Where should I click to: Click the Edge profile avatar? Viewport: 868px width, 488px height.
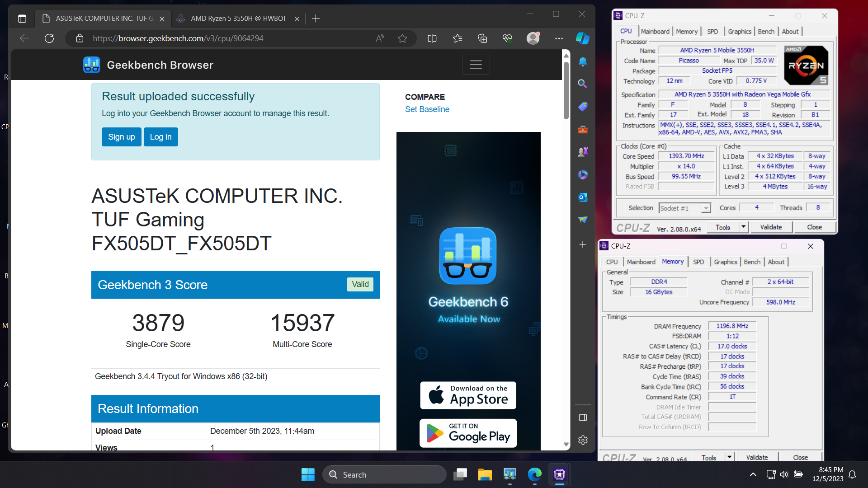pyautogui.click(x=533, y=38)
